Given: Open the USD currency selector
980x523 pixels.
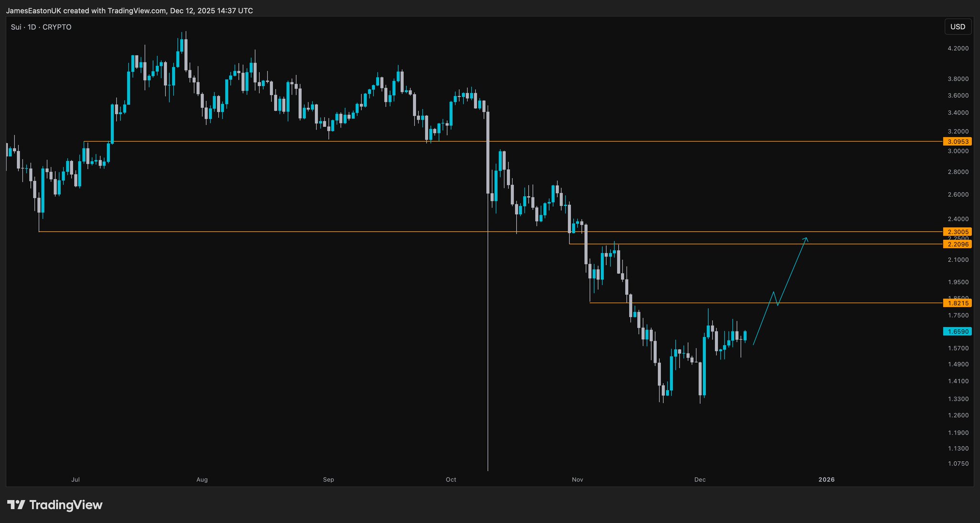Looking at the screenshot, I should click(x=958, y=27).
